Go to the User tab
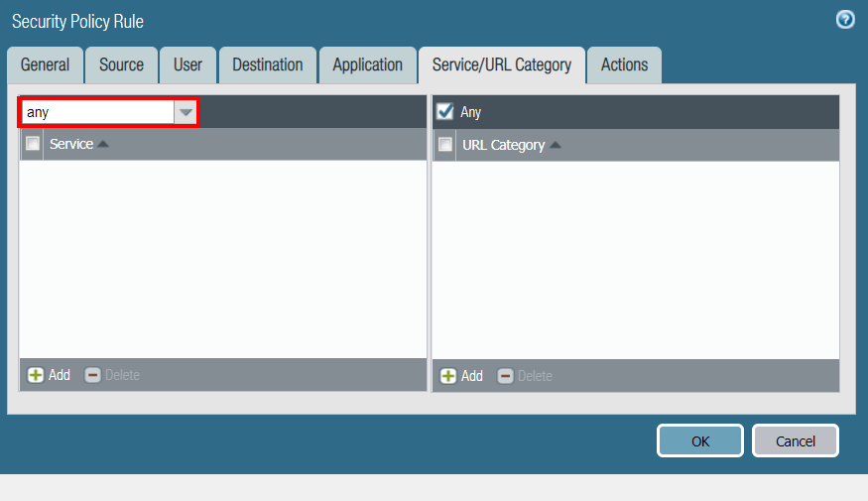 point(187,64)
